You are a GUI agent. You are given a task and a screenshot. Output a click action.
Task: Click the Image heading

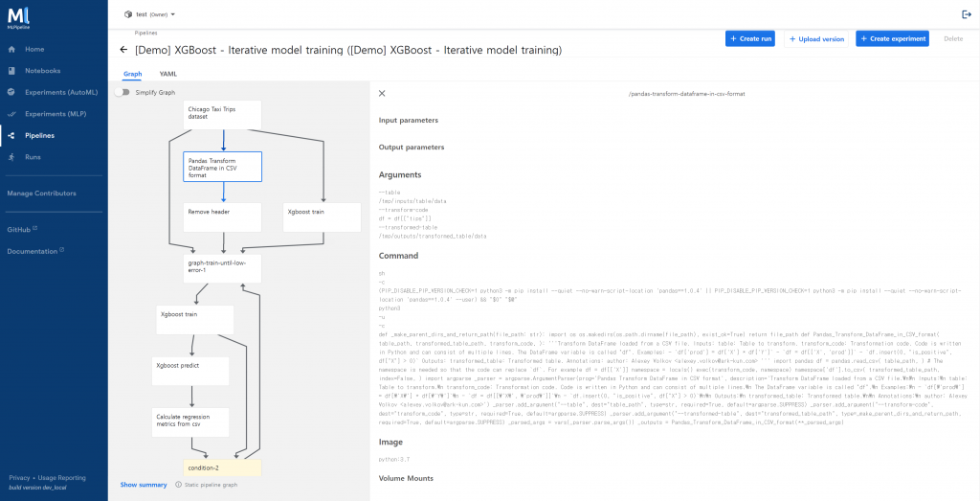tap(390, 443)
